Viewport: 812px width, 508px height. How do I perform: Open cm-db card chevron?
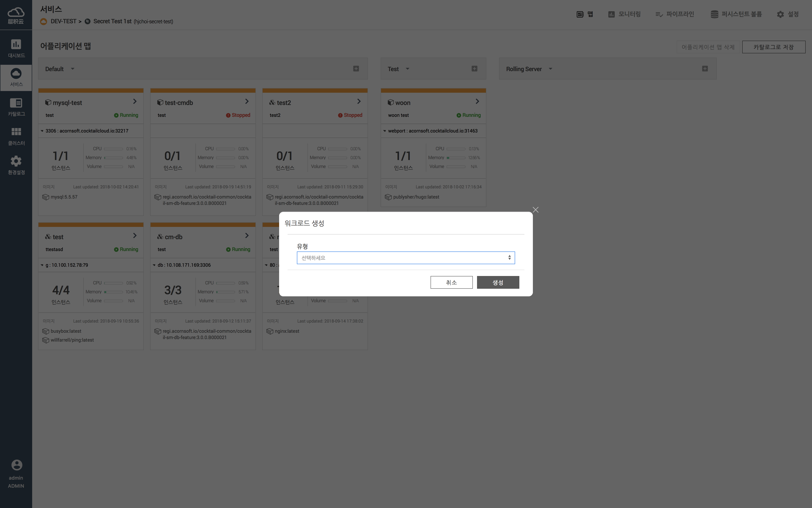click(x=247, y=236)
